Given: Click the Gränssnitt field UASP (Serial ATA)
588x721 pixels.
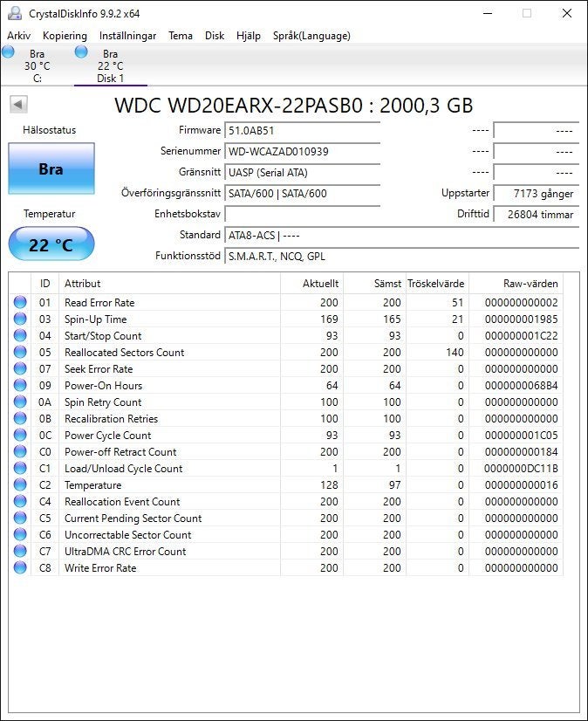Looking at the screenshot, I should (302, 173).
